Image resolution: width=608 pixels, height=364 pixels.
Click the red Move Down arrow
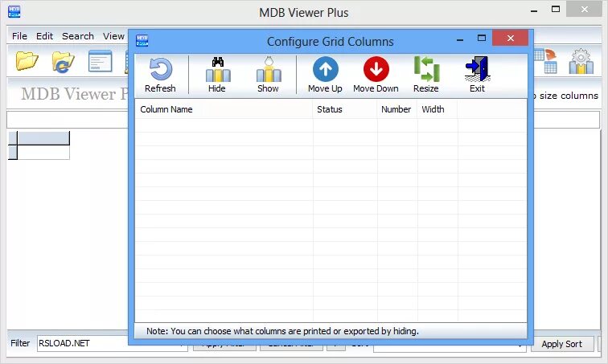(376, 69)
